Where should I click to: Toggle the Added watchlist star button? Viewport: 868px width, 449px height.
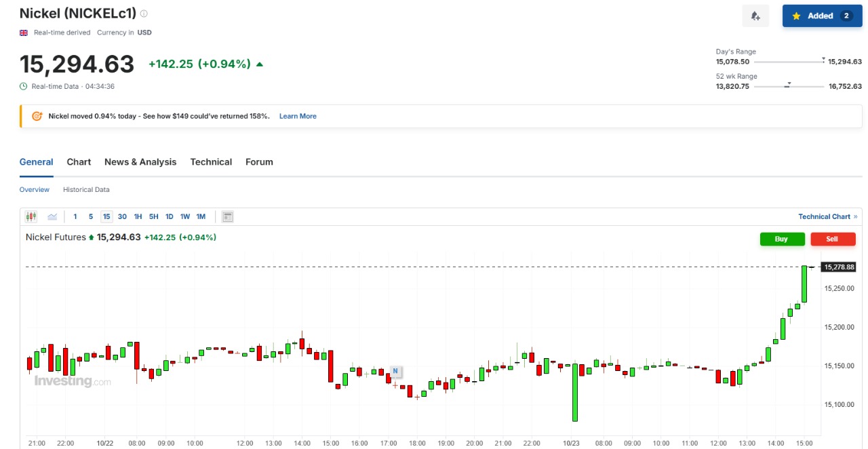pos(822,16)
